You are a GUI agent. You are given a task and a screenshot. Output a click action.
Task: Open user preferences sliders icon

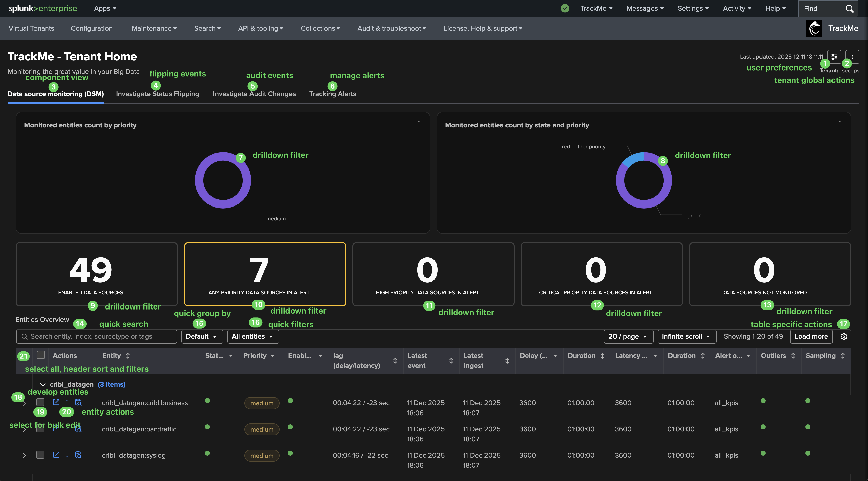pos(834,56)
